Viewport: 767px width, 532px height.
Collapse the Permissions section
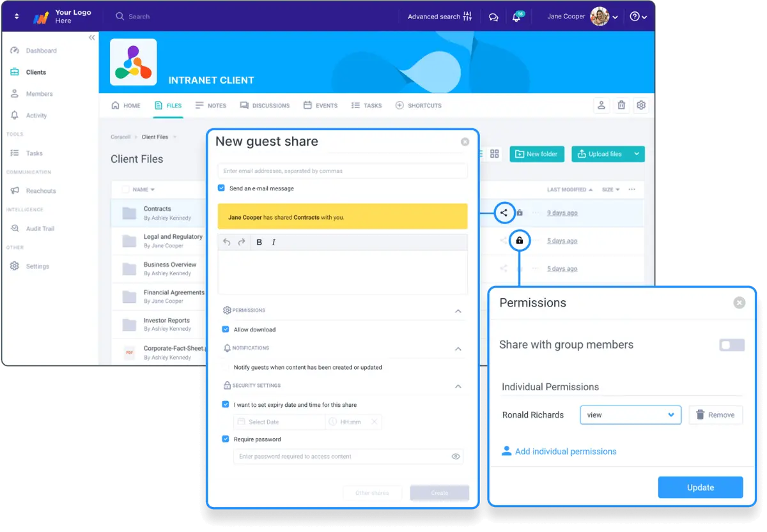click(458, 311)
